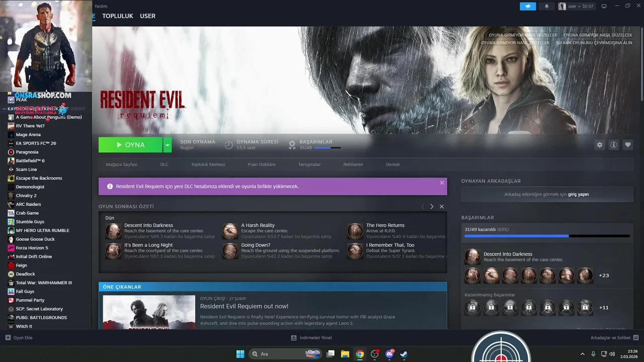Open the announcements megaphone button
Viewport: 644px width, 362px height.
[x=528, y=7]
